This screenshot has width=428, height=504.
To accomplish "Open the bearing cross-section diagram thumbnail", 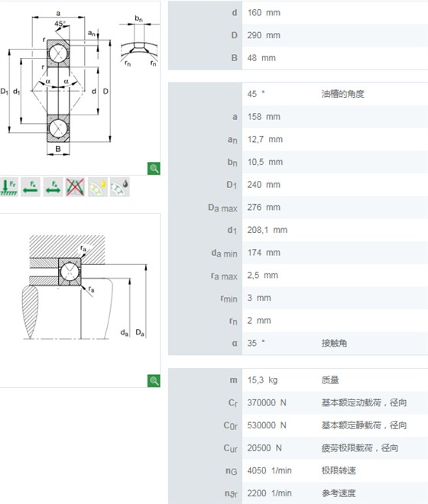I will coord(79,88).
